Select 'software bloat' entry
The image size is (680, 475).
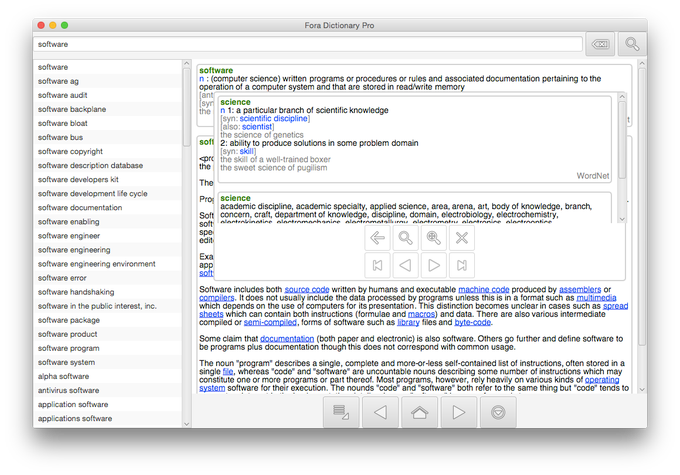pyautogui.click(x=108, y=124)
